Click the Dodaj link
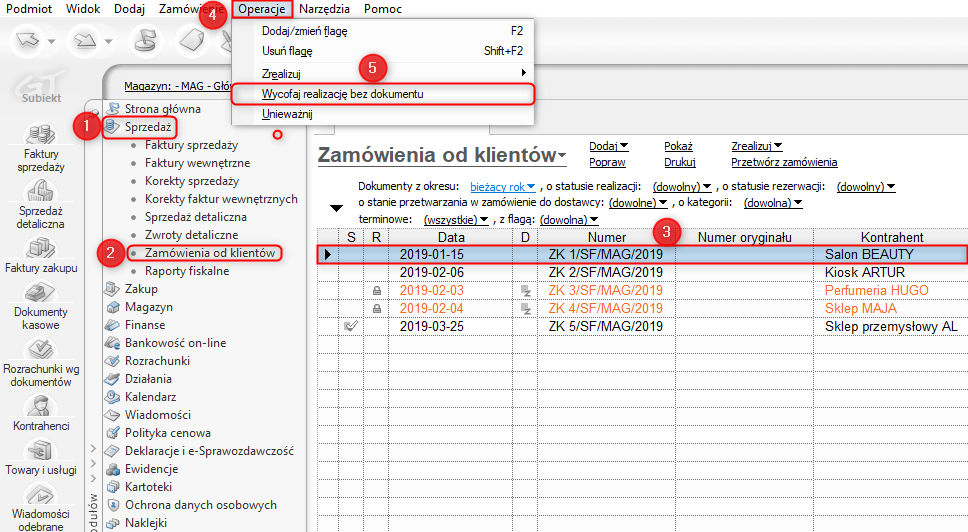 click(609, 146)
